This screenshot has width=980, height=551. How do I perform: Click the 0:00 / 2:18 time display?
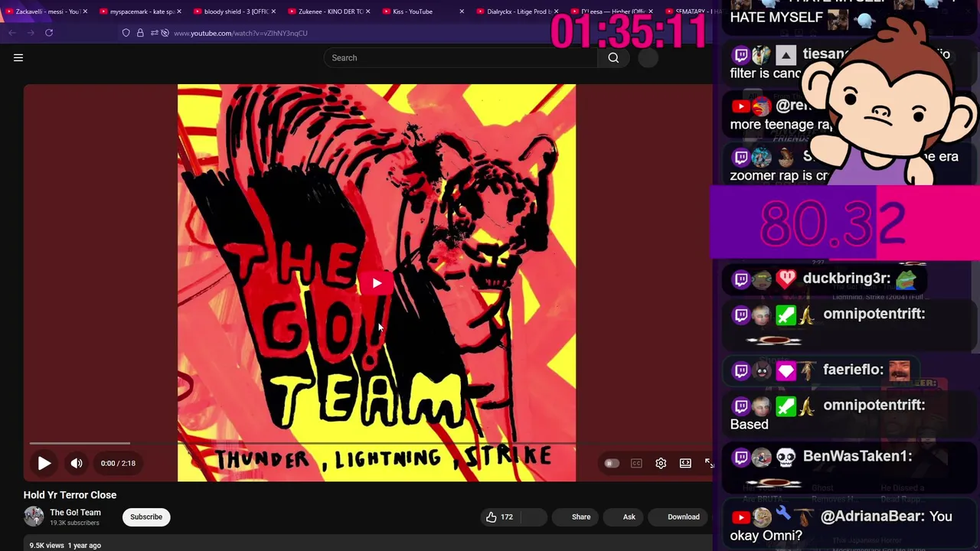[118, 463]
